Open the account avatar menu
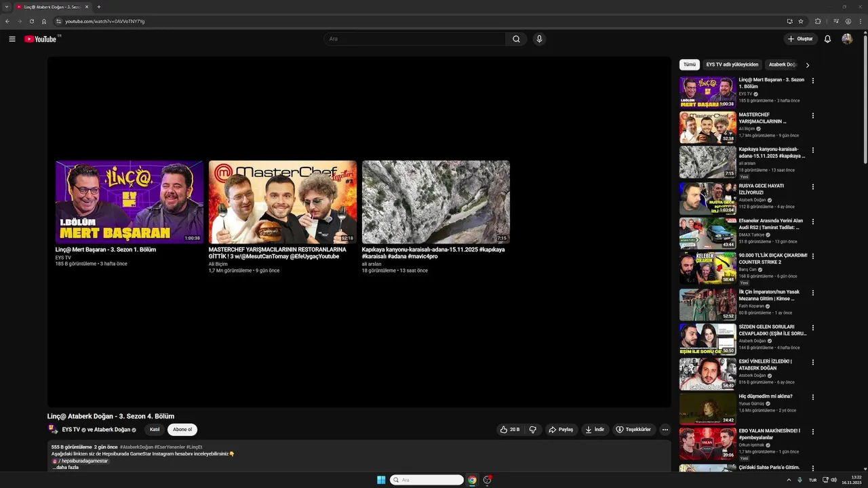 [847, 39]
